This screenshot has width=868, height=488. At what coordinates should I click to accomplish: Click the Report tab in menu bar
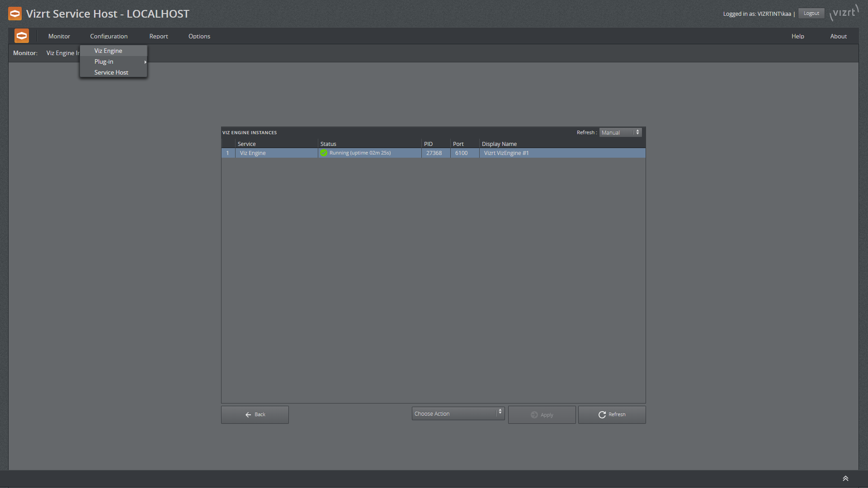pos(159,36)
